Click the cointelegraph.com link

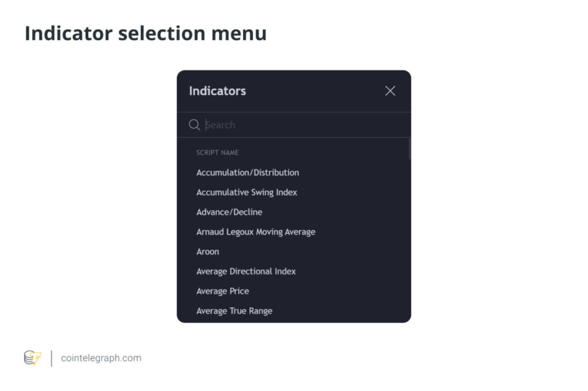pos(100,358)
